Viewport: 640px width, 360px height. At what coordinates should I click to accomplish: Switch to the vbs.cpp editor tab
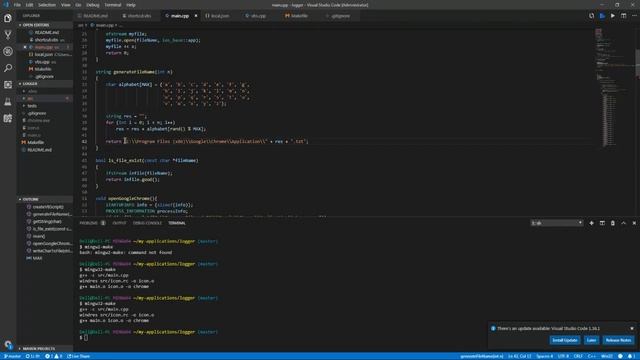tap(258, 16)
